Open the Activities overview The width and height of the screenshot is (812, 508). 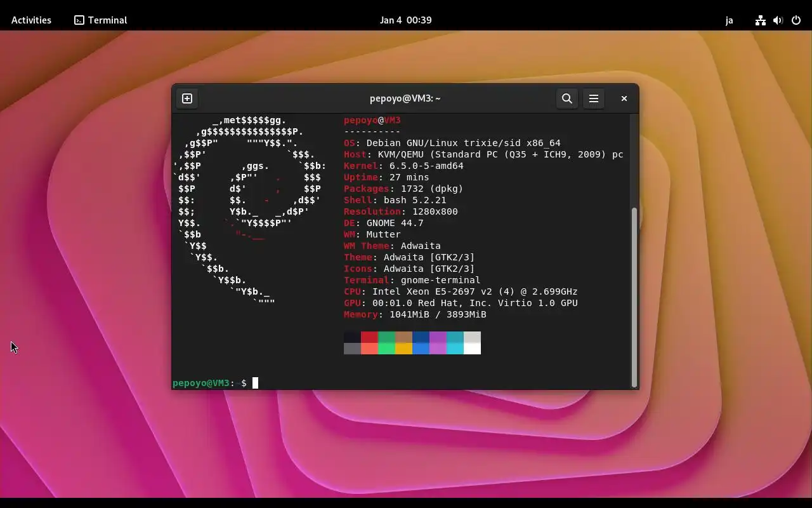pyautogui.click(x=31, y=20)
